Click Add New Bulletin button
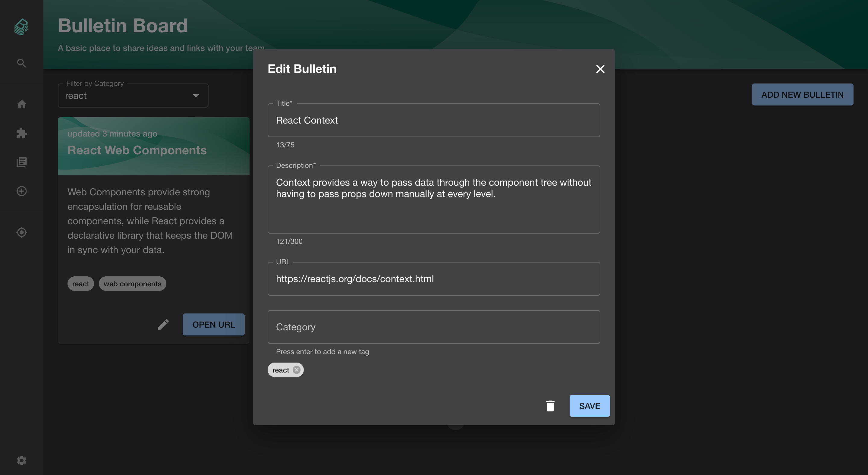Viewport: 868px width, 475px height. click(x=802, y=95)
